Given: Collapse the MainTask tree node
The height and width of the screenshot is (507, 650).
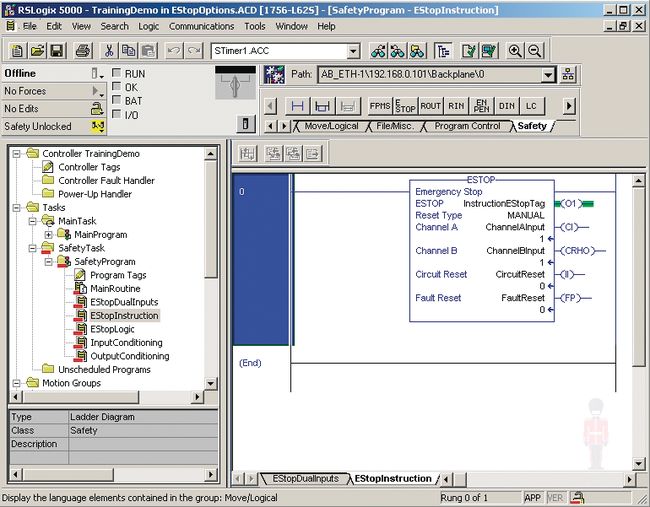Looking at the screenshot, I should click(32, 221).
